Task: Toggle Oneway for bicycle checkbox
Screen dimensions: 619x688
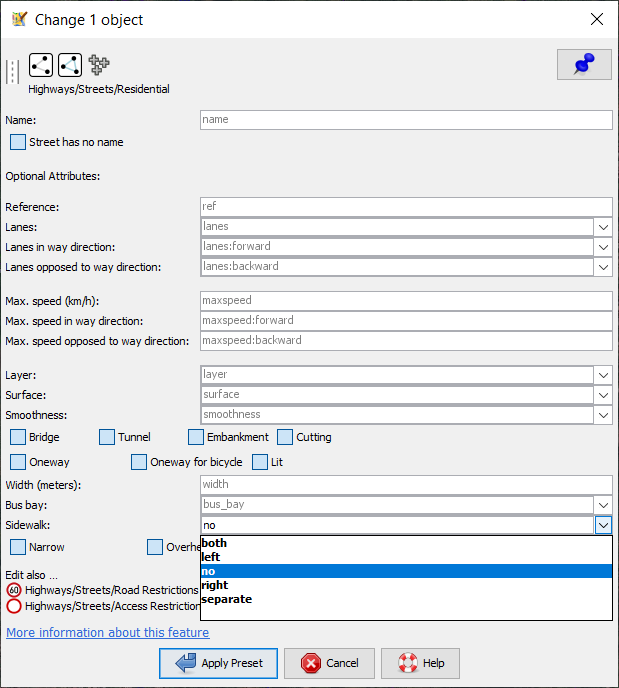Action: point(139,462)
